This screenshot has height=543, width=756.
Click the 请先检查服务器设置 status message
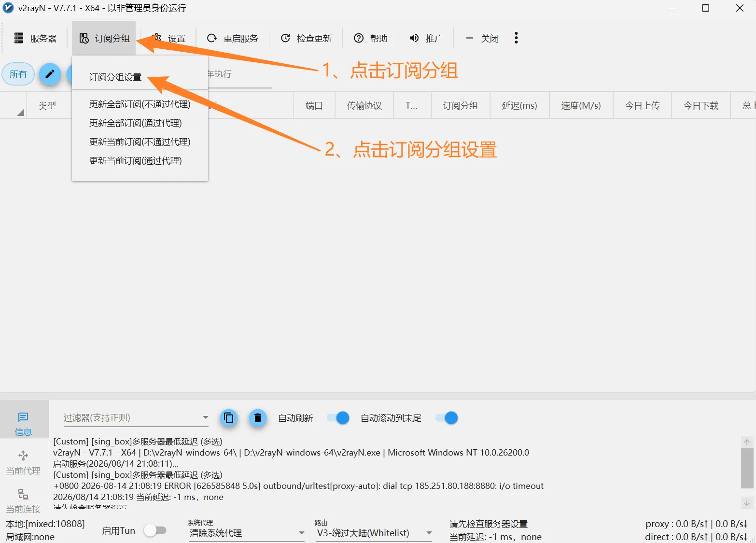[x=489, y=524]
